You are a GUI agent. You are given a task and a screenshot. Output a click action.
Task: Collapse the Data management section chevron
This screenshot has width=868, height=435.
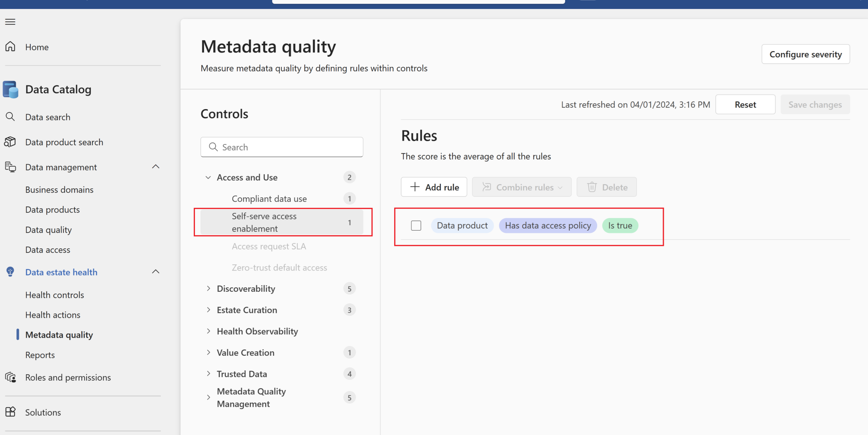click(x=155, y=167)
